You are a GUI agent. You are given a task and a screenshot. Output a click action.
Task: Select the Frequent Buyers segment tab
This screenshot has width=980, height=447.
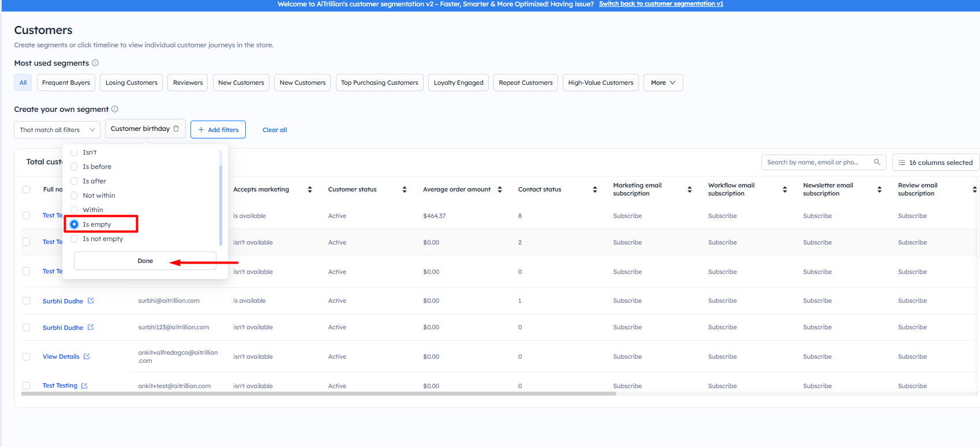[66, 82]
